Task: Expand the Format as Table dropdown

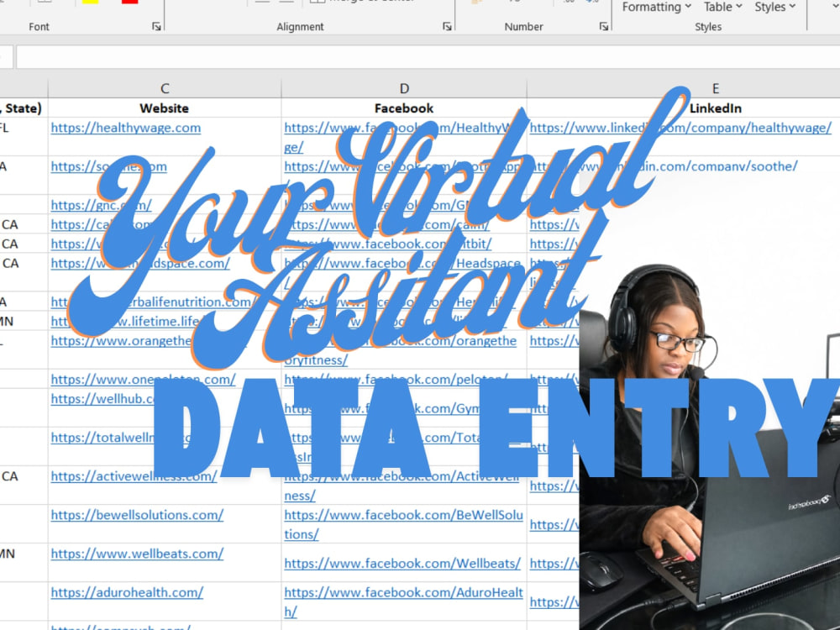Action: pos(722,7)
